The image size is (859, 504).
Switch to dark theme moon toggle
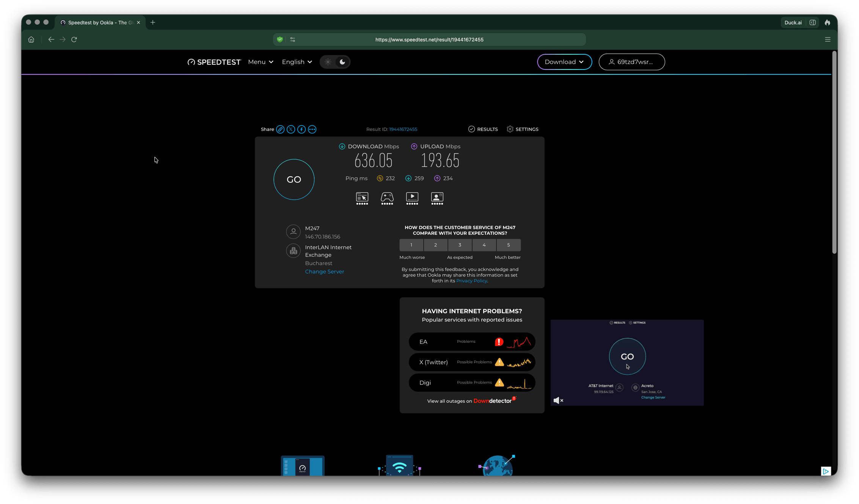[x=342, y=62]
